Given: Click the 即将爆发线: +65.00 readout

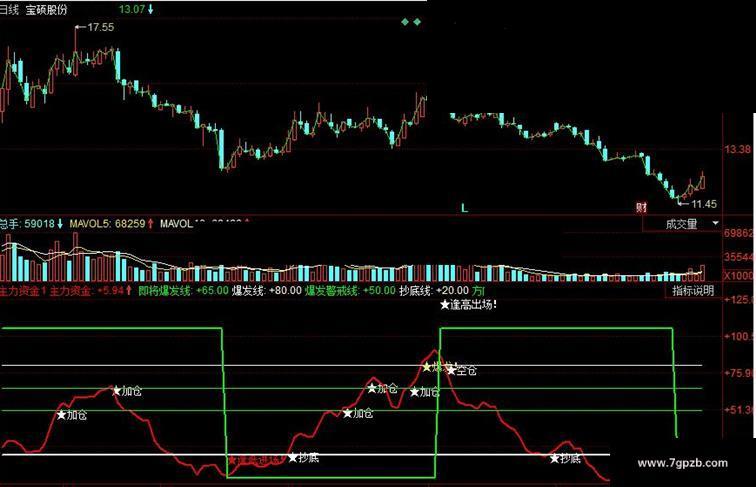Looking at the screenshot, I should point(183,291).
